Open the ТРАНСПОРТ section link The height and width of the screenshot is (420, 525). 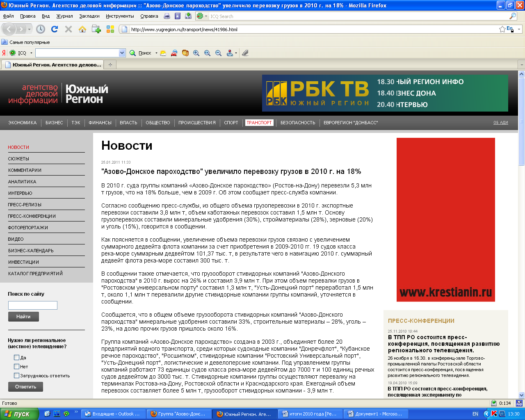(x=259, y=123)
